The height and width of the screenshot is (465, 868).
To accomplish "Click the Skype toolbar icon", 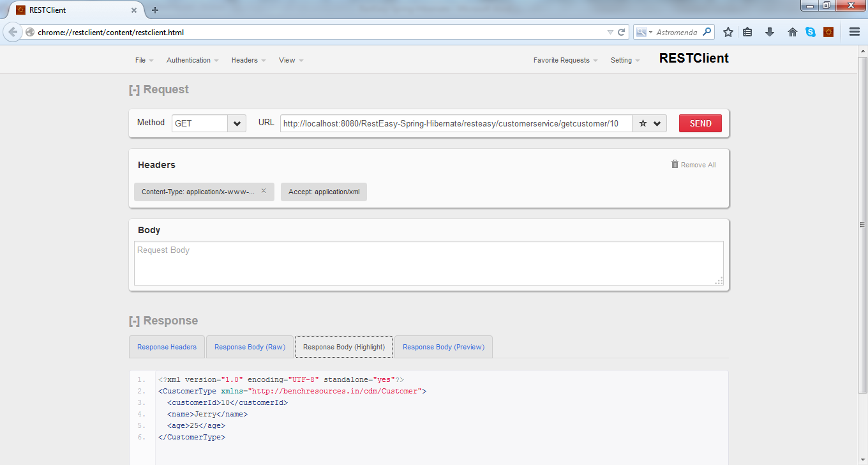I will 810,31.
